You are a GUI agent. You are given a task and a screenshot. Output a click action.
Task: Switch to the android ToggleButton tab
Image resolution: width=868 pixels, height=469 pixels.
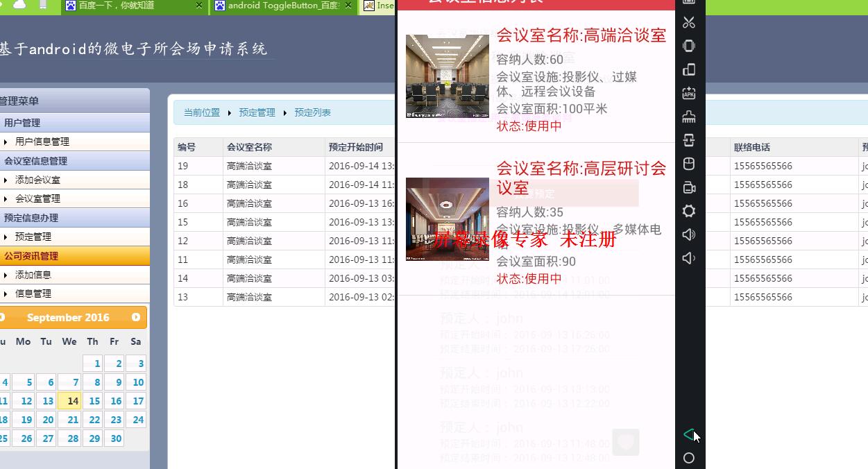[283, 6]
